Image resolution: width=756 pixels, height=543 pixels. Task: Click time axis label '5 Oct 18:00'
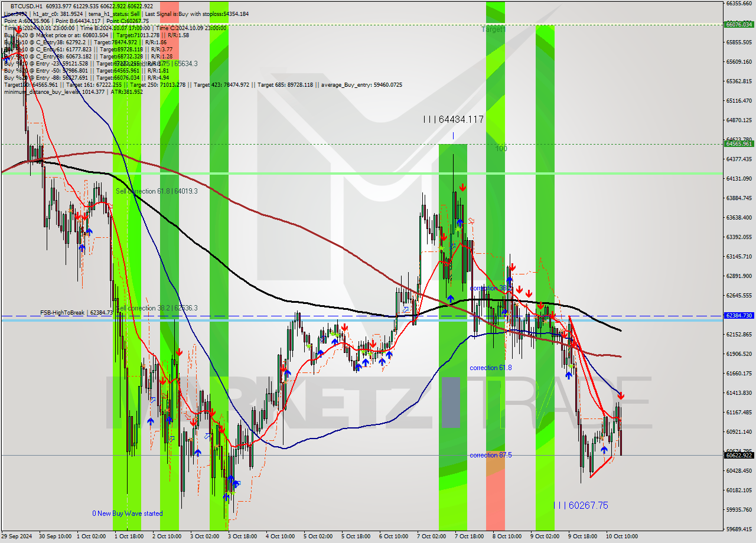[356, 537]
